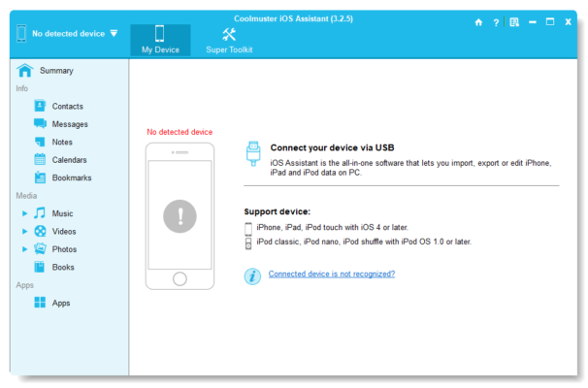Select Bookmarks in the sidebar

72,178
